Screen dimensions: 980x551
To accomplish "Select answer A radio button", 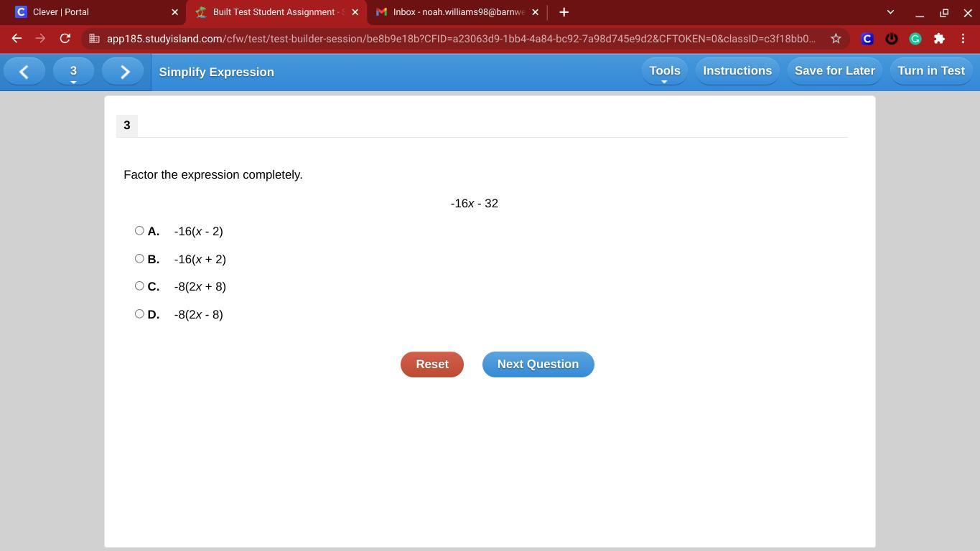I will 139,230.
